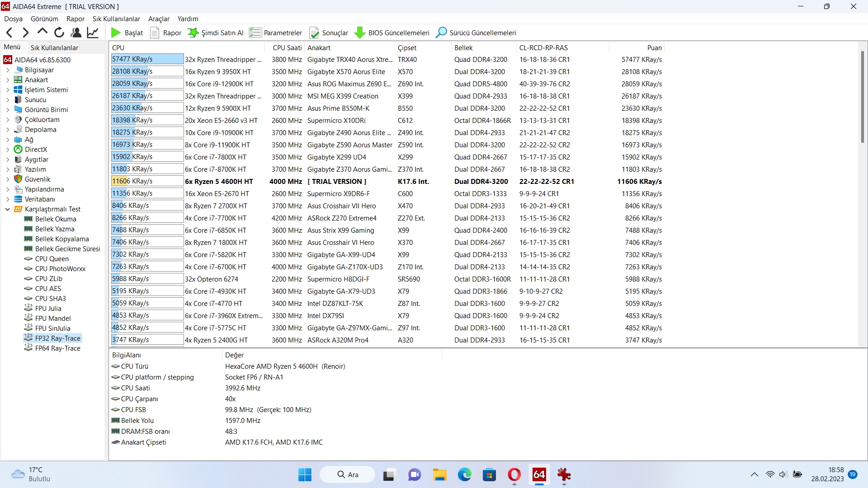The width and height of the screenshot is (868, 488).
Task: Open the Rapor toolbar button
Action: 166,33
